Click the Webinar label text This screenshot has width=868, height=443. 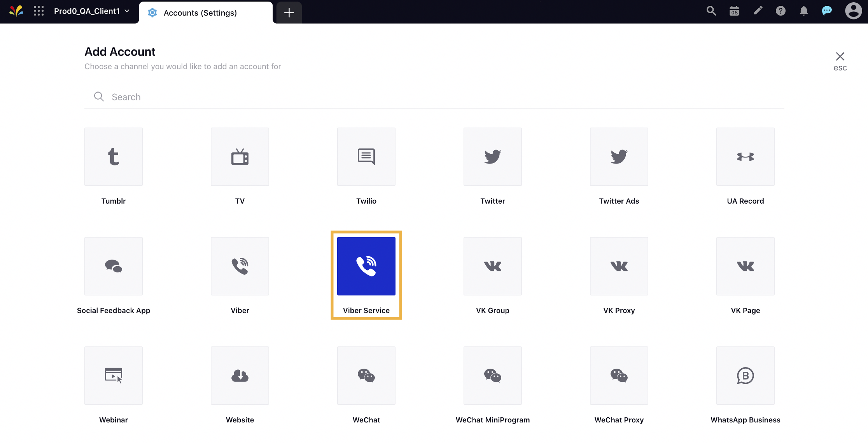114,420
